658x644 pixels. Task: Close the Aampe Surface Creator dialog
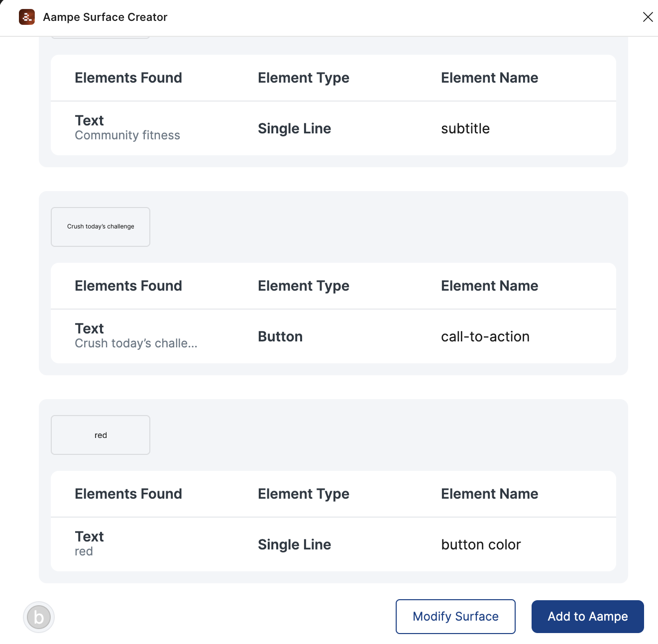pos(648,17)
